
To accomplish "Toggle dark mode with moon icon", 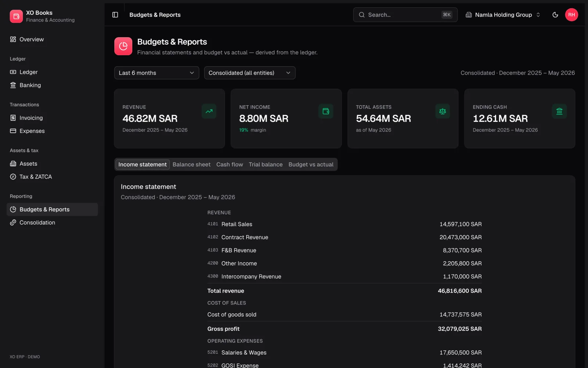I will click(x=555, y=15).
